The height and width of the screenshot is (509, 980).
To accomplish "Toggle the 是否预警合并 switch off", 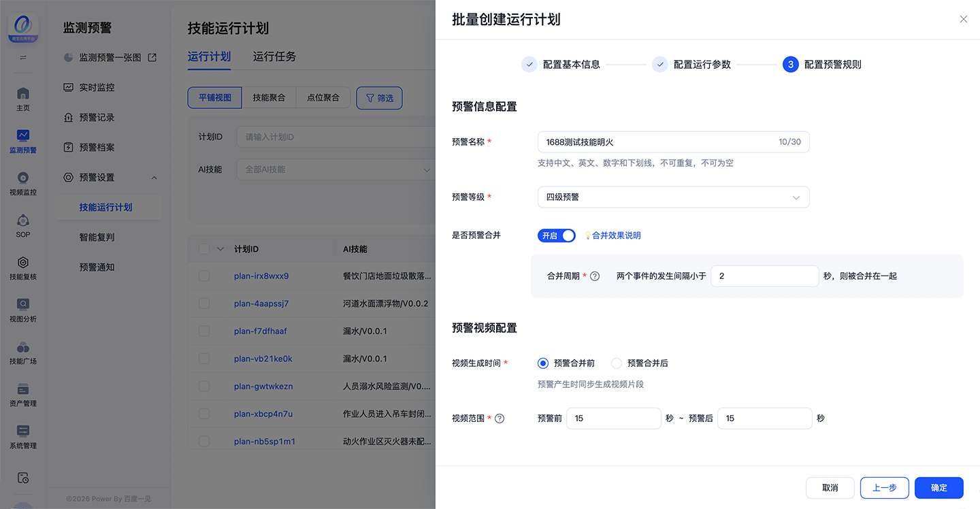I will click(557, 235).
